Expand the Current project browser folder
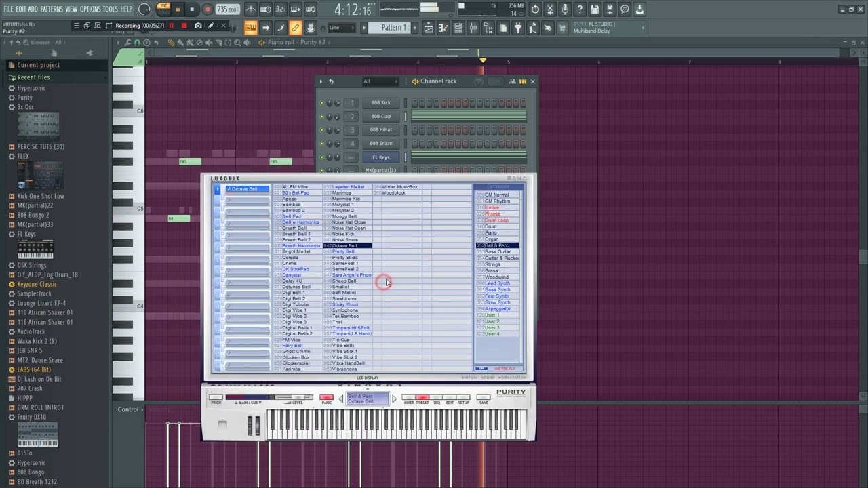Image resolution: width=868 pixels, height=488 pixels. click(39, 65)
